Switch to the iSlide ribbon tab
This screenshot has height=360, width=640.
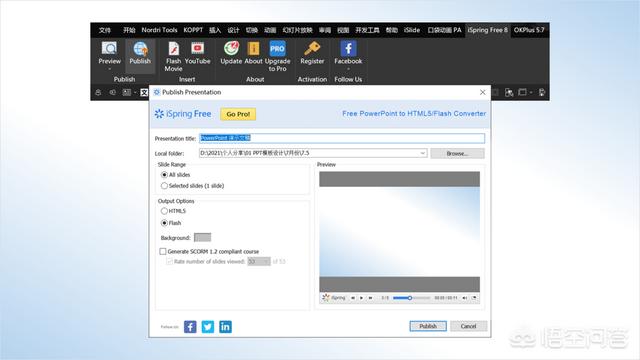tap(412, 30)
